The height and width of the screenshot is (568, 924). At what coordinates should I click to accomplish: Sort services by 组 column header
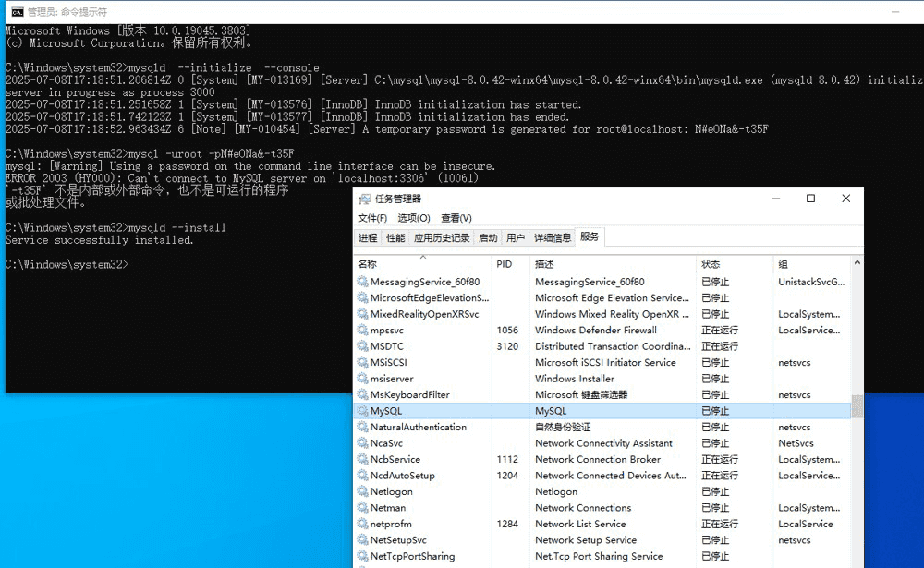point(812,264)
